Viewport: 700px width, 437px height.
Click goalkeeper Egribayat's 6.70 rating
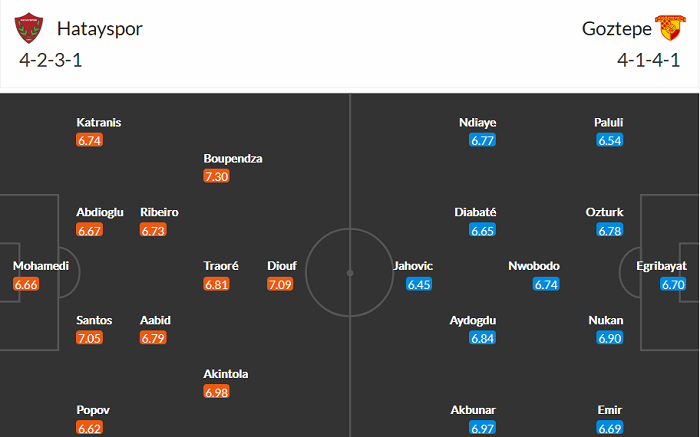click(x=673, y=284)
